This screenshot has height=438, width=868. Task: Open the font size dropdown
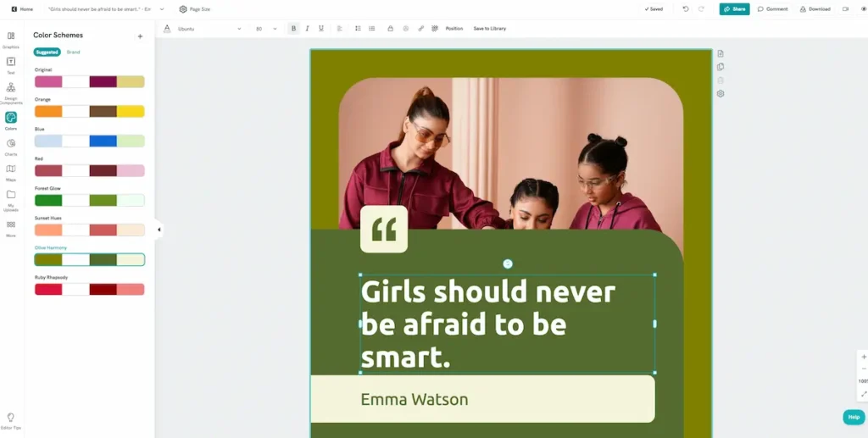pos(265,29)
